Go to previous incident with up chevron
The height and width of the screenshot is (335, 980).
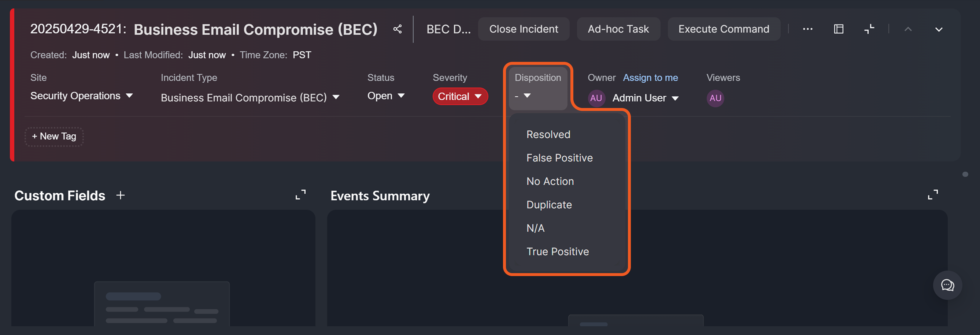click(908, 29)
